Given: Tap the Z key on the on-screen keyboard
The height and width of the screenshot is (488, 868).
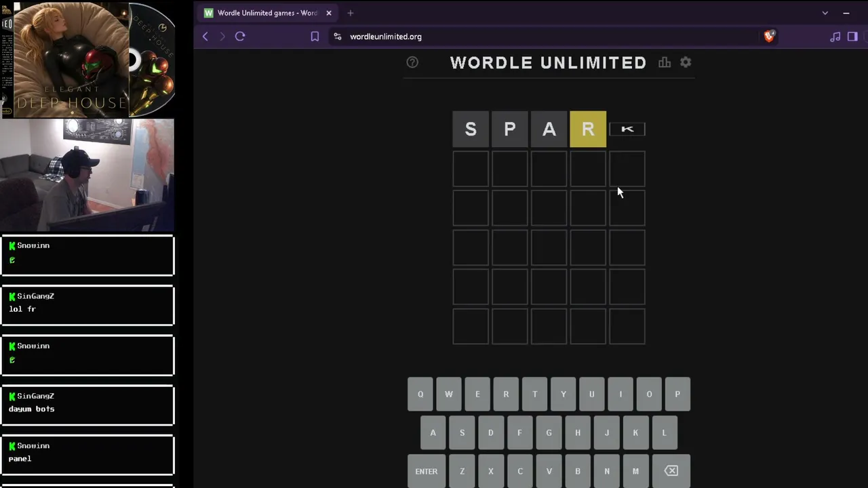Looking at the screenshot, I should coord(462,471).
